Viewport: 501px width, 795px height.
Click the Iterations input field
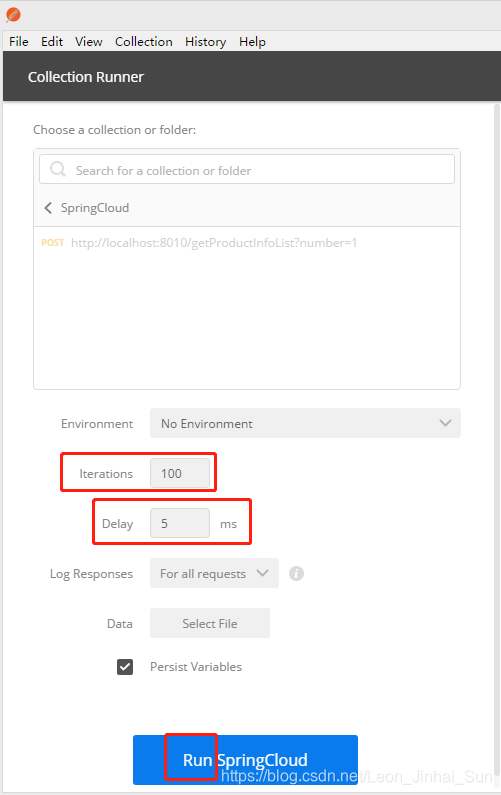coord(180,473)
